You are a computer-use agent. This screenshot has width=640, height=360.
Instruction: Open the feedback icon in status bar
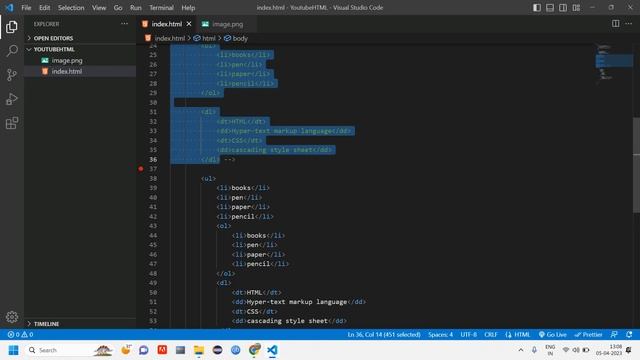pyautogui.click(x=614, y=334)
